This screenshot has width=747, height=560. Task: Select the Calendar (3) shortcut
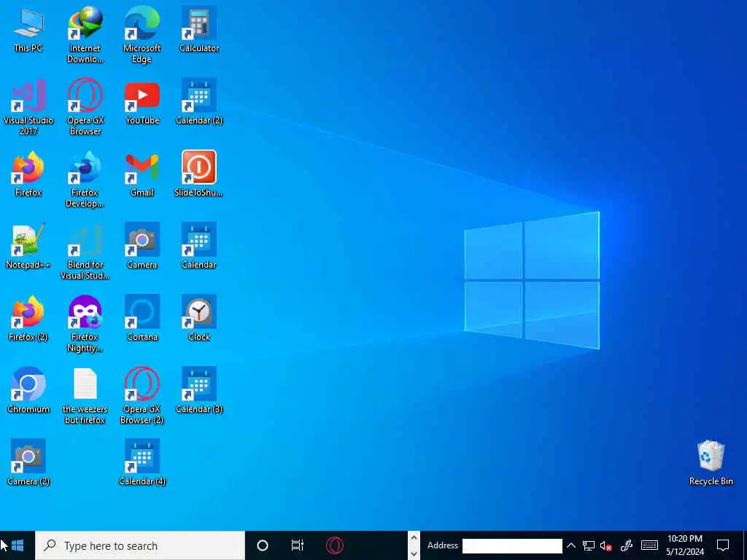[x=199, y=391]
